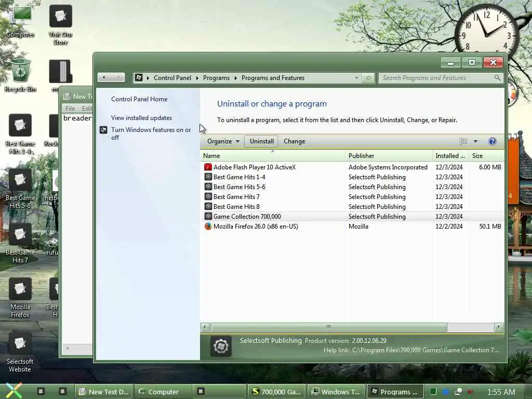The height and width of the screenshot is (399, 532).
Task: Click the Game Collection 700,000 list icon
Action: click(x=208, y=216)
